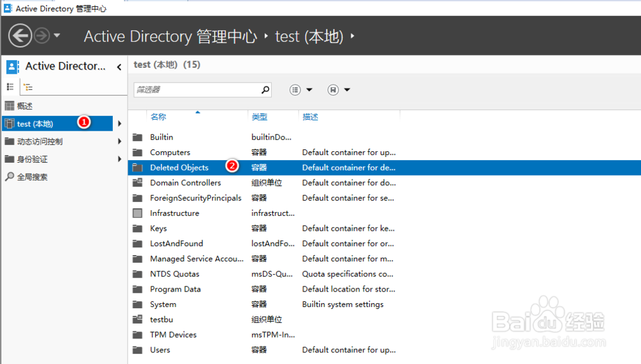Click the filter search magnifier icon
This screenshot has width=641, height=364.
point(265,90)
